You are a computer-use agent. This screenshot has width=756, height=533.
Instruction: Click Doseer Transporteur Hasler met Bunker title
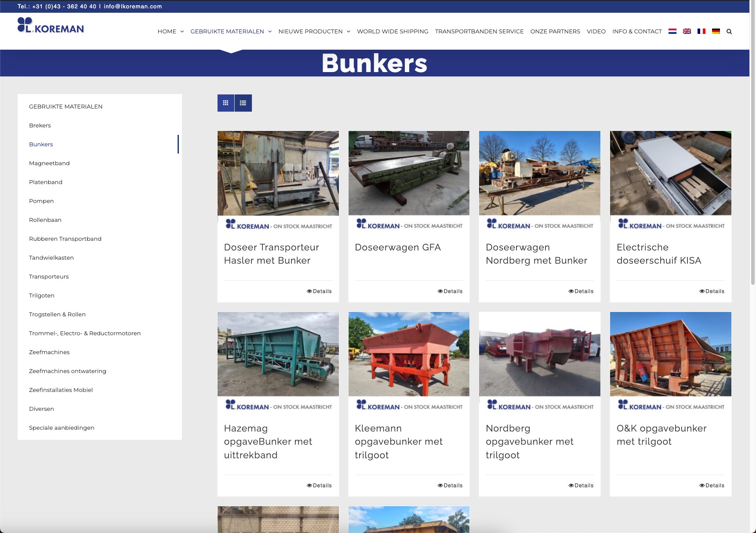pos(272,254)
